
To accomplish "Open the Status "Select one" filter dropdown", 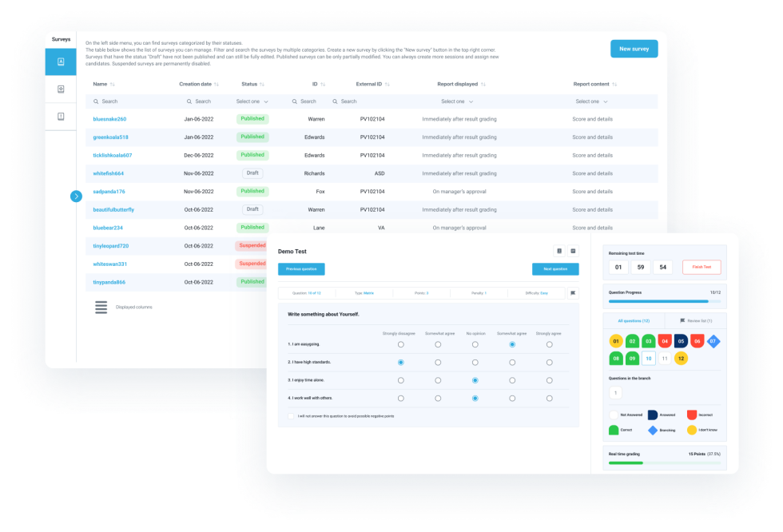I will click(252, 101).
